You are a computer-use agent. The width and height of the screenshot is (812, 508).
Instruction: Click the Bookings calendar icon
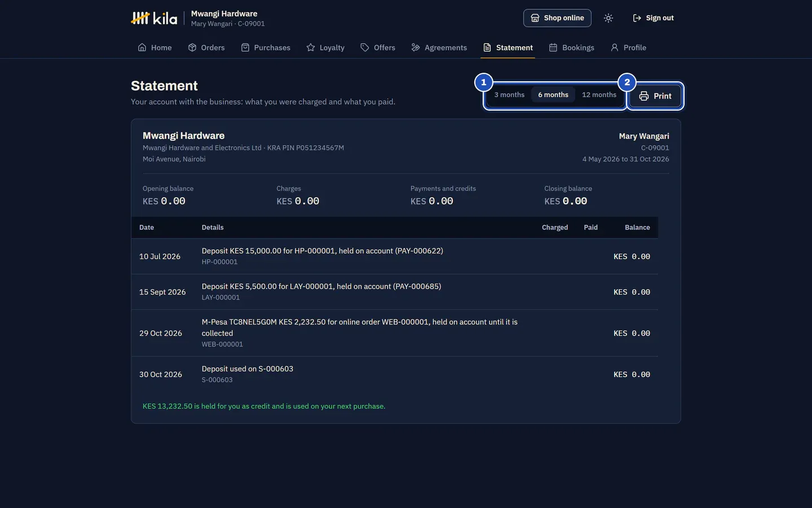click(x=553, y=47)
